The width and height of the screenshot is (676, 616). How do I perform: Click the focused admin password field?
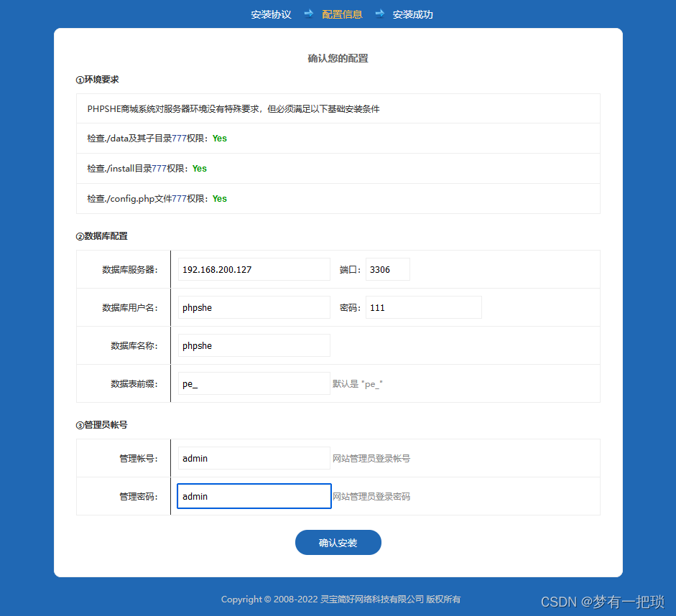click(254, 496)
